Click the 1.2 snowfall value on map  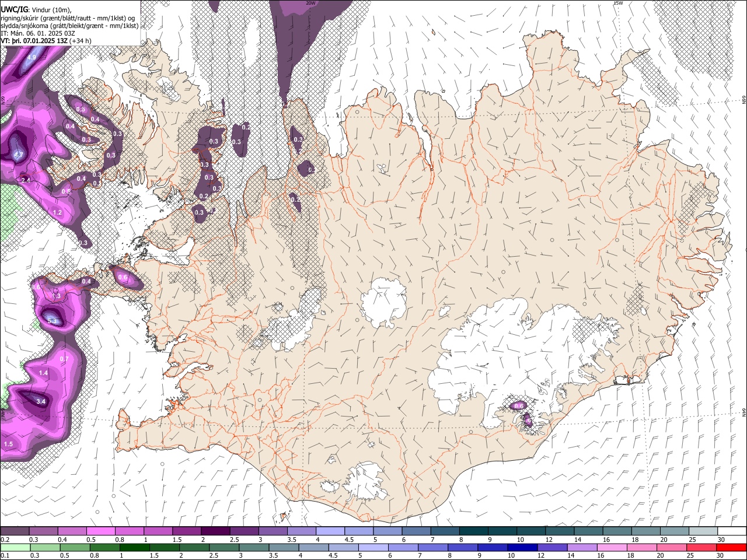click(57, 213)
